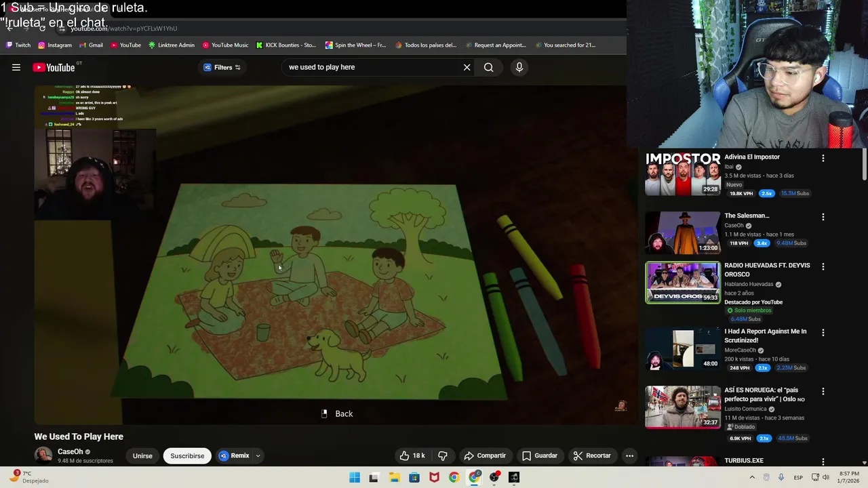Go to YouTube home via logo
This screenshot has width=868, height=488.
[54, 67]
